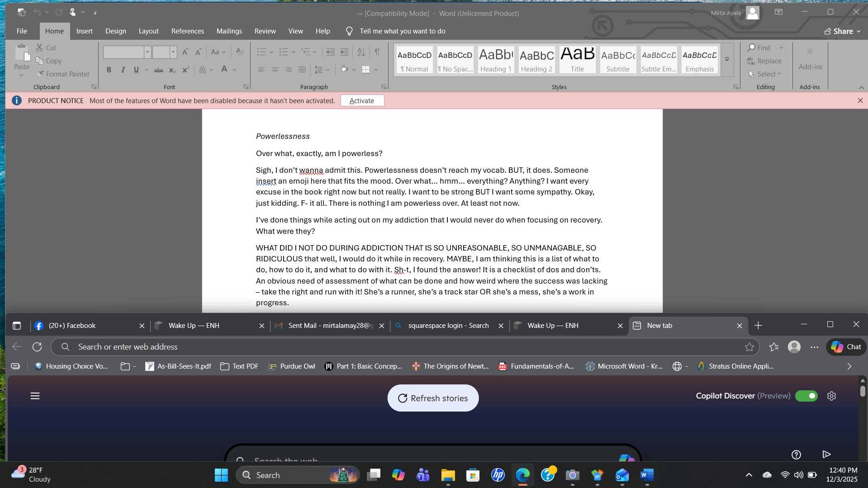This screenshot has width=868, height=488.
Task: Click Format Painter in Clipboard group
Action: [63, 74]
